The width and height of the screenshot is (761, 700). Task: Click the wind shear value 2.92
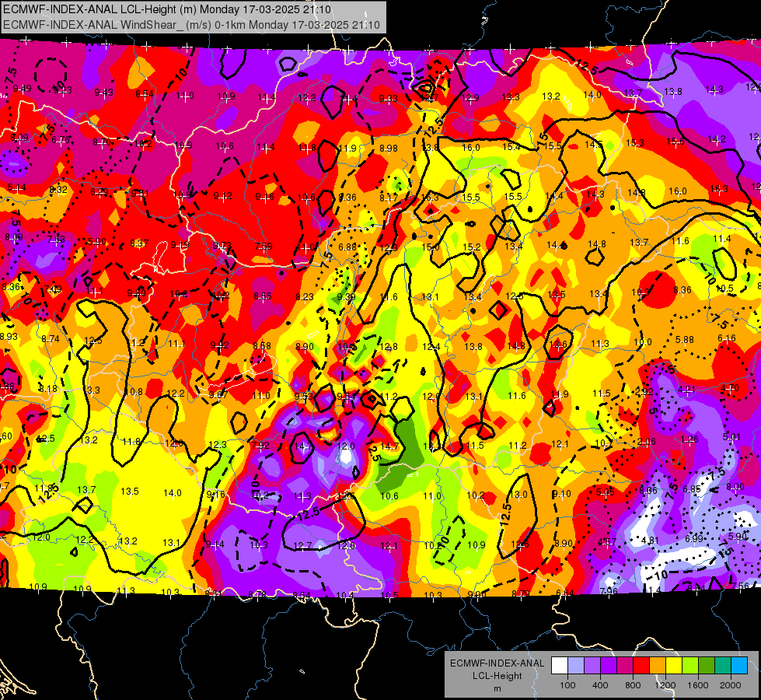pyautogui.click(x=644, y=391)
